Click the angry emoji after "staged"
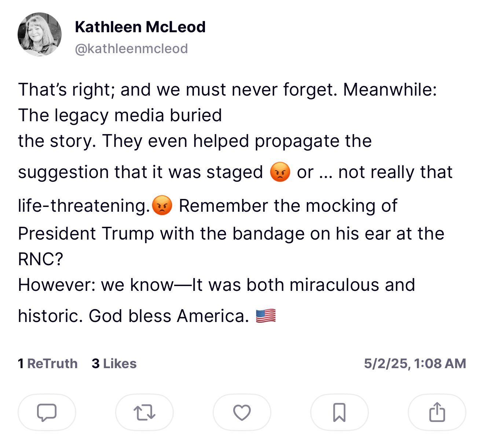484x448 pixels. point(280,172)
